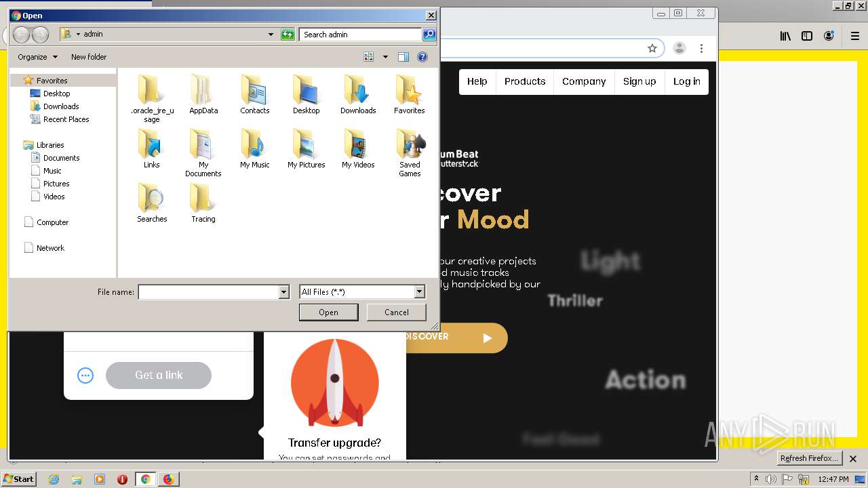Select the My Videos folder
The width and height of the screenshot is (868, 488).
[x=357, y=148]
